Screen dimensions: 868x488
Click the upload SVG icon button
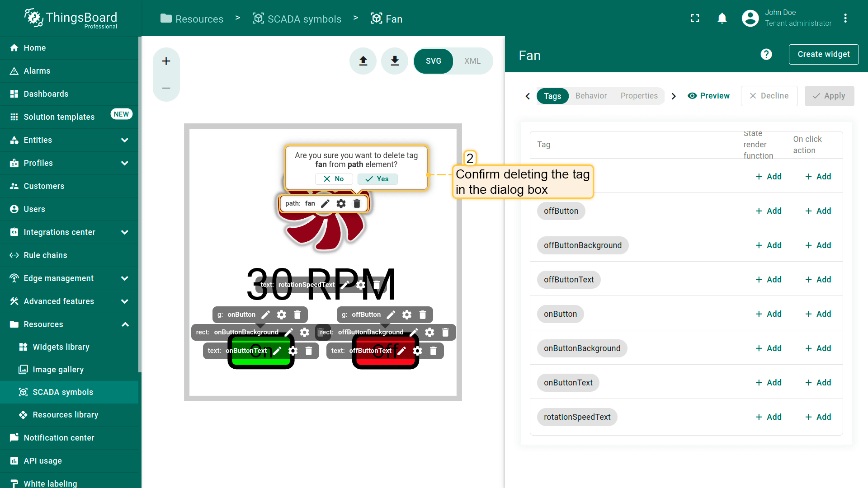(363, 61)
